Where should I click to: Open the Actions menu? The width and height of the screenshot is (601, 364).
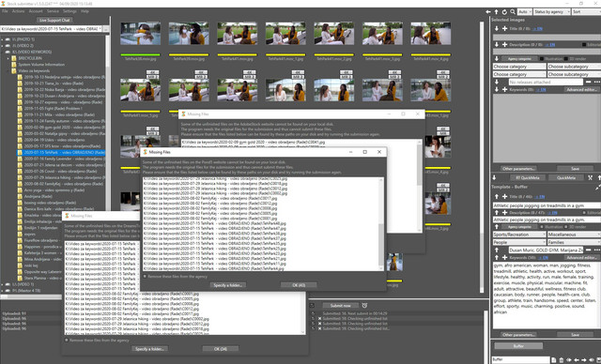(18, 11)
